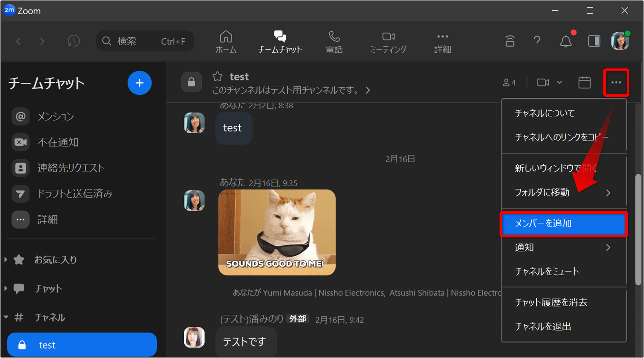This screenshot has width=644, height=358.
Task: Go forward with the right arrow icon
Action: pos(42,41)
